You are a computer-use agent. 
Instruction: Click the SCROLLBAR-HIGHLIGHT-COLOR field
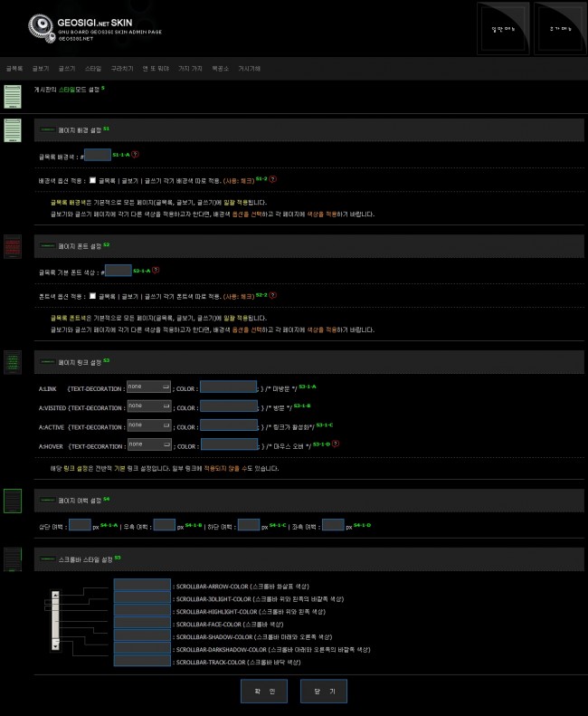[x=142, y=610]
